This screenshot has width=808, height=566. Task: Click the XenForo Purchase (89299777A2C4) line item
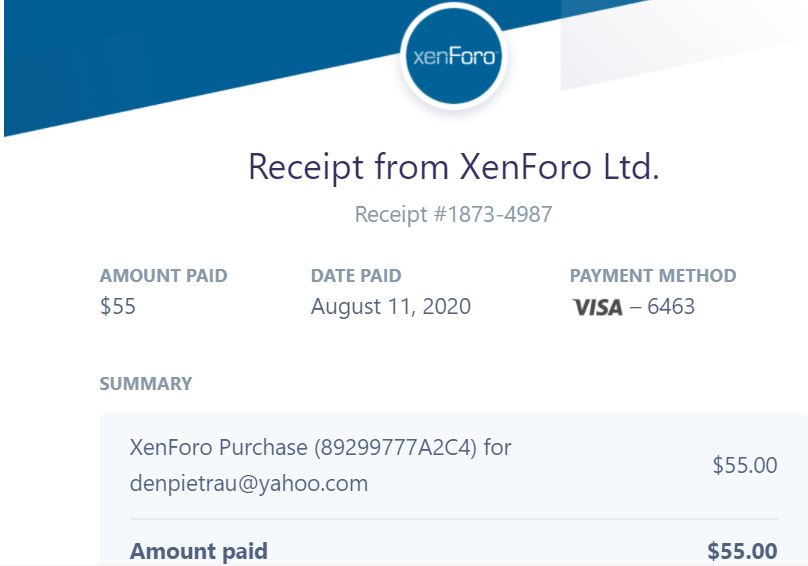tap(320, 447)
